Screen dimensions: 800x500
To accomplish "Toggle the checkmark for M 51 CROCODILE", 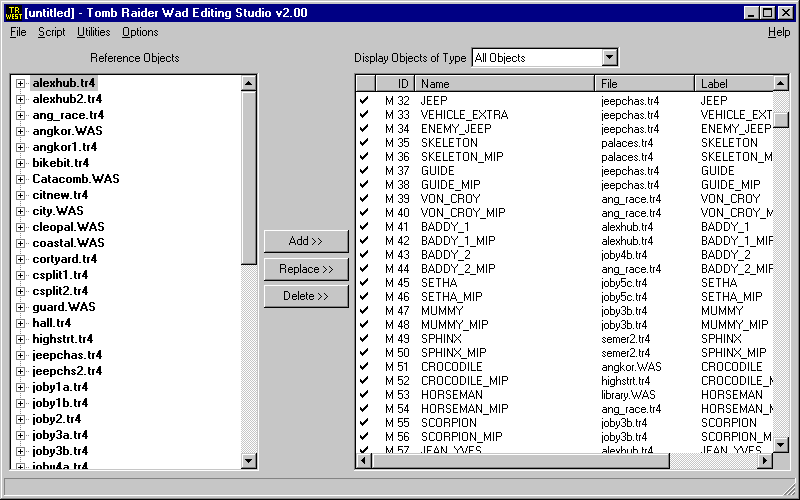I will pos(364,366).
